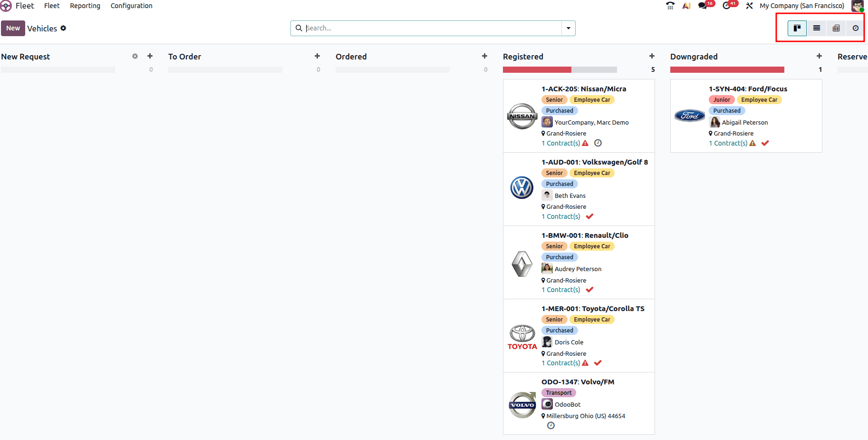Focus the search input field
The image size is (868, 440).
433,28
